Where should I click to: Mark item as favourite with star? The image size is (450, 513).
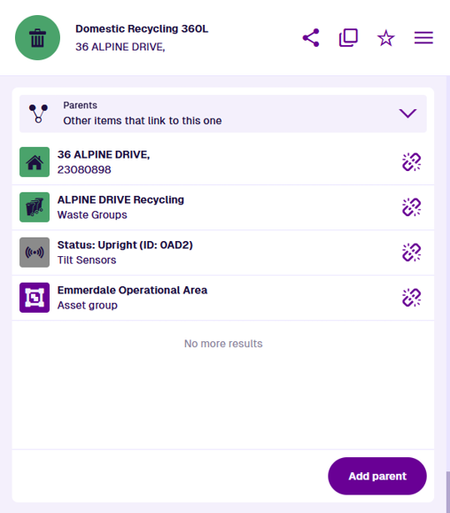point(386,38)
